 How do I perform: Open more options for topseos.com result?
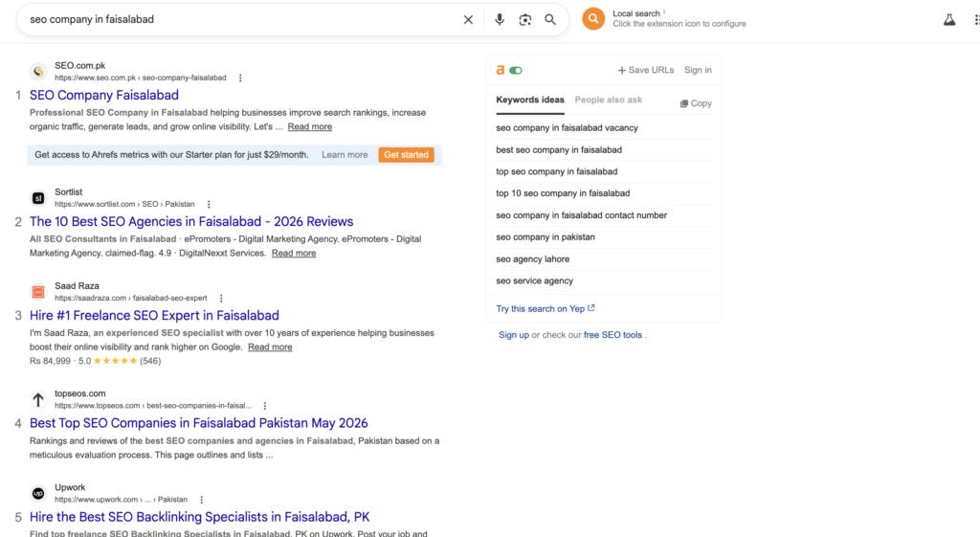point(265,406)
